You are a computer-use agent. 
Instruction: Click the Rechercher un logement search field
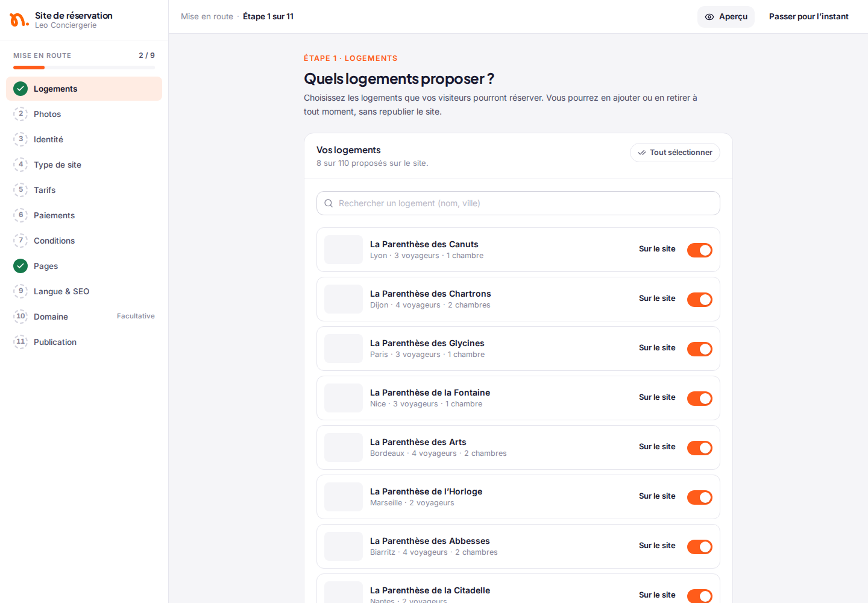point(518,203)
